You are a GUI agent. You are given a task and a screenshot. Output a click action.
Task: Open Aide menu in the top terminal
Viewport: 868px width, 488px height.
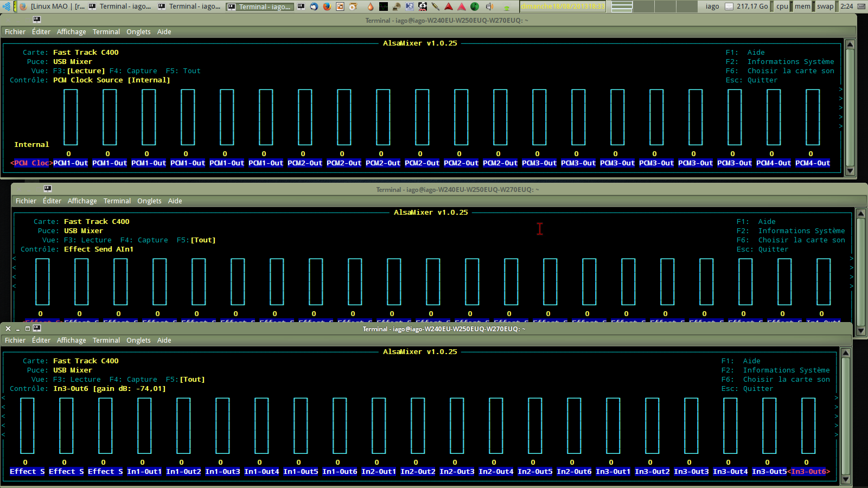pyautogui.click(x=164, y=32)
